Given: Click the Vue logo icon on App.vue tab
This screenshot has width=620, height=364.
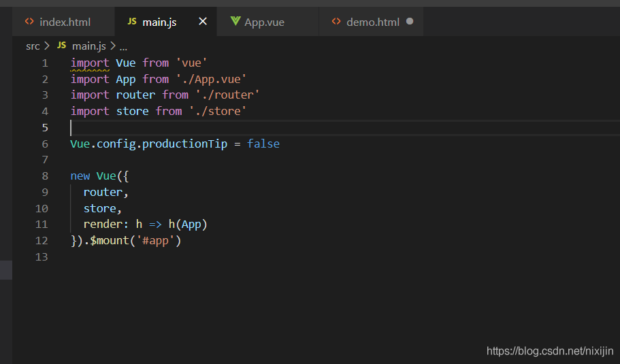Looking at the screenshot, I should click(235, 21).
